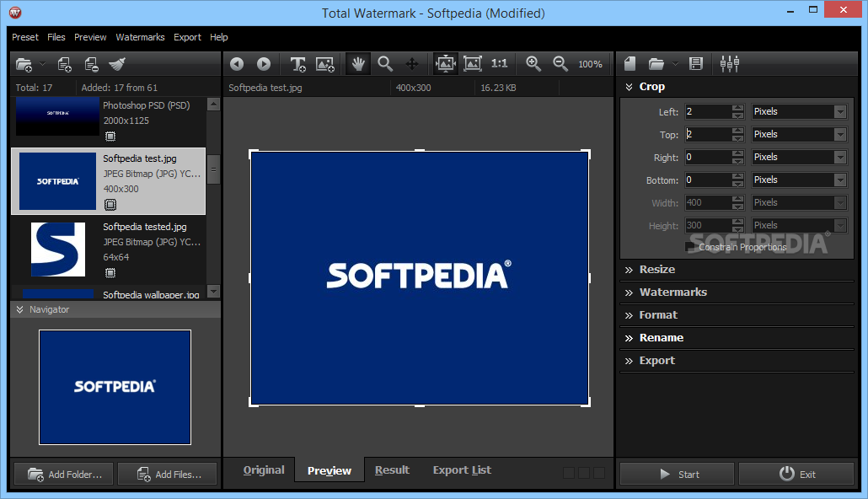Click the remove files toolbar icon

pos(91,64)
